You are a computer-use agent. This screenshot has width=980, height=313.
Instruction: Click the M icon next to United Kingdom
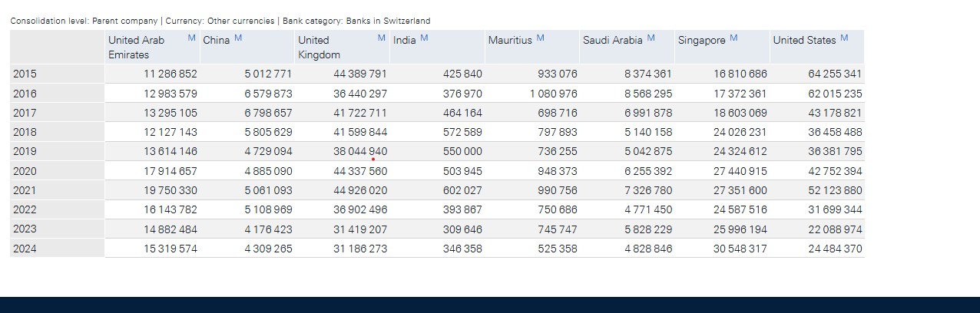coord(382,38)
